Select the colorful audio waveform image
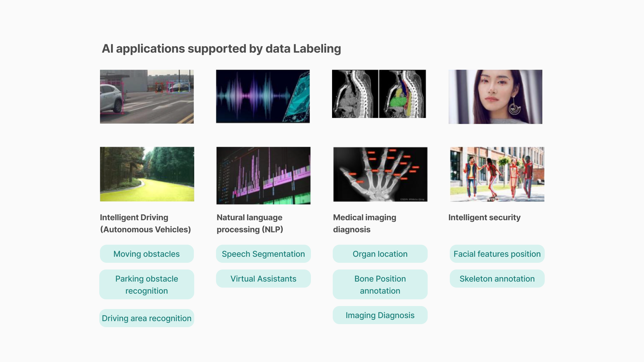 point(263,97)
